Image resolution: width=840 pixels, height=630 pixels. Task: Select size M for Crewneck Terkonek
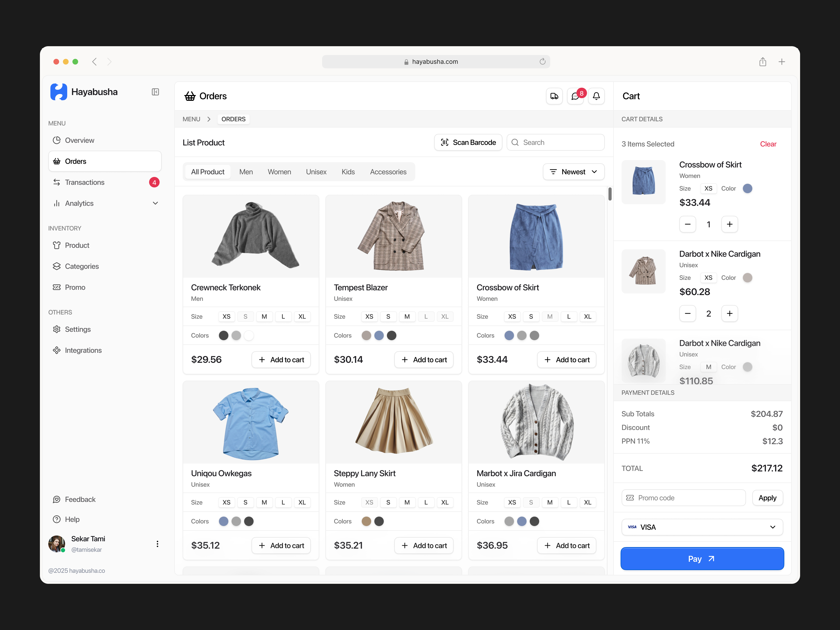pos(264,316)
